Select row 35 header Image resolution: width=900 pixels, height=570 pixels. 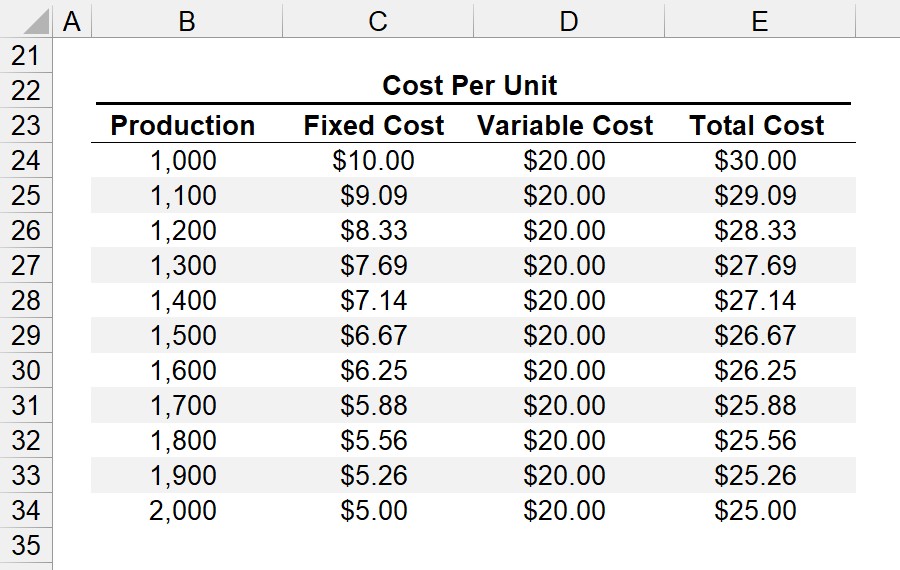click(26, 545)
